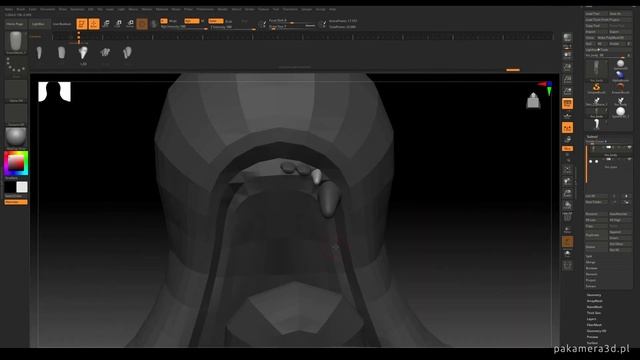The width and height of the screenshot is (640, 360).
Task: Select the third tooth thumbnail under timeline
Action: coord(83,52)
